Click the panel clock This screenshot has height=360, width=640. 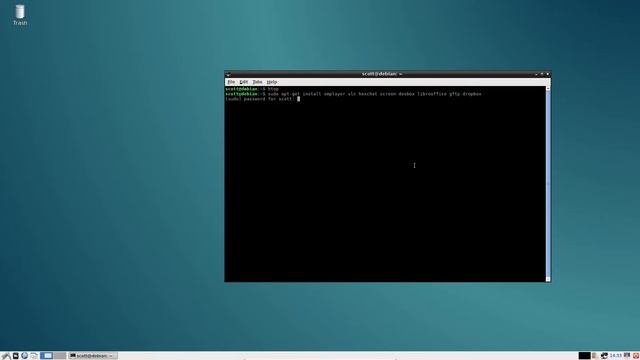pyautogui.click(x=616, y=356)
